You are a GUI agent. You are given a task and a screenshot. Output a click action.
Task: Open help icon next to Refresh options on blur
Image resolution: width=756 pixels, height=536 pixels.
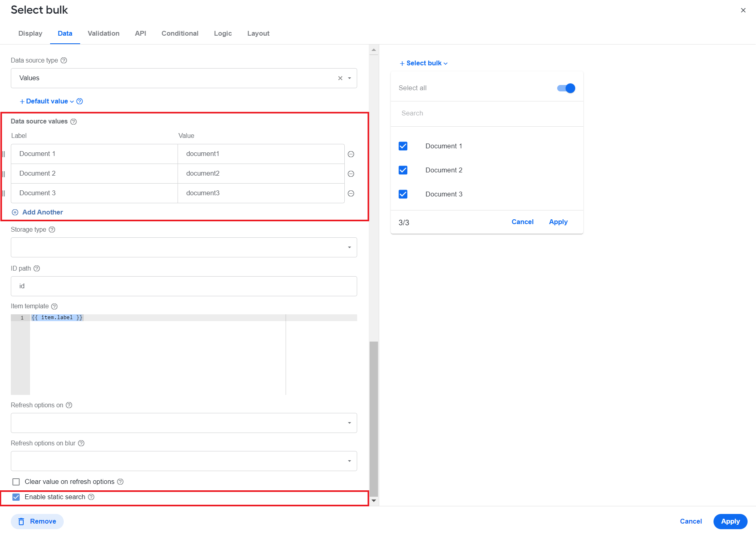[x=81, y=443]
